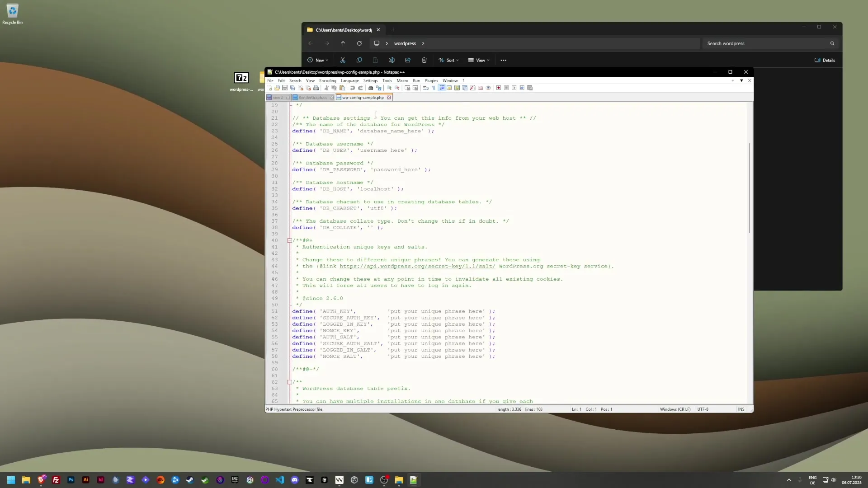Click the Zoom in magnifier icon
The width and height of the screenshot is (868, 488).
[x=389, y=88]
